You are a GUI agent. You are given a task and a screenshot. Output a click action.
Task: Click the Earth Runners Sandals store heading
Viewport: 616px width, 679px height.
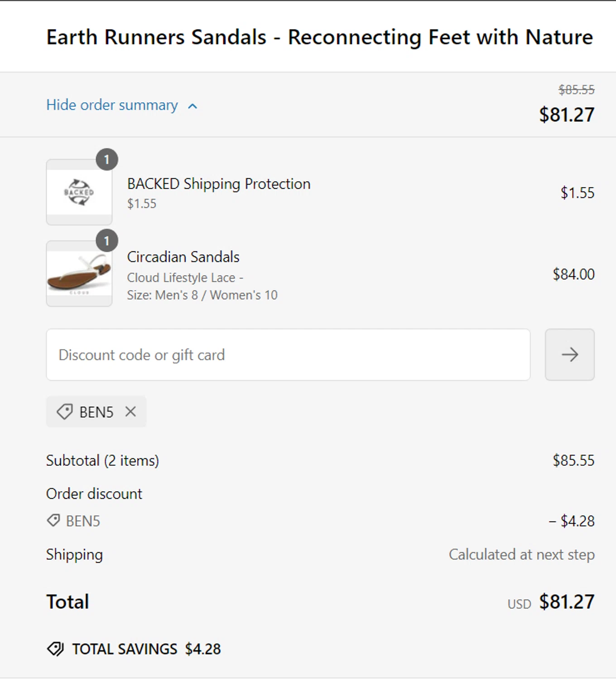319,37
